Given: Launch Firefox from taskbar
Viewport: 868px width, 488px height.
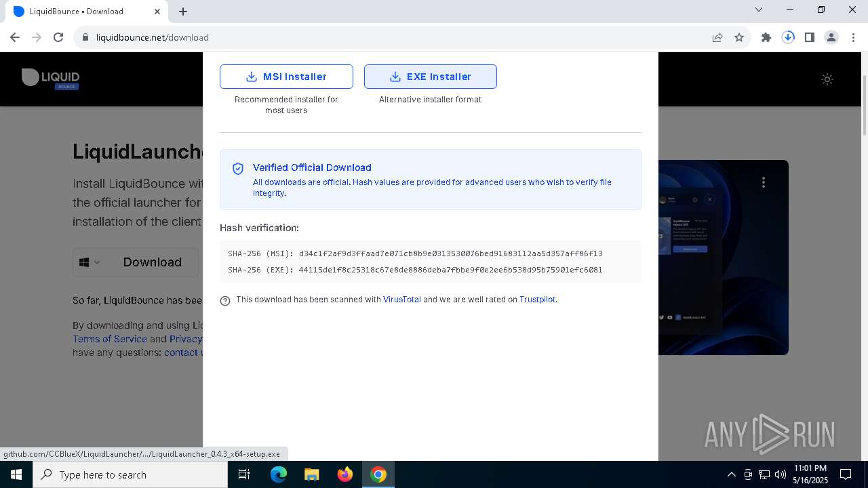Looking at the screenshot, I should 344,474.
